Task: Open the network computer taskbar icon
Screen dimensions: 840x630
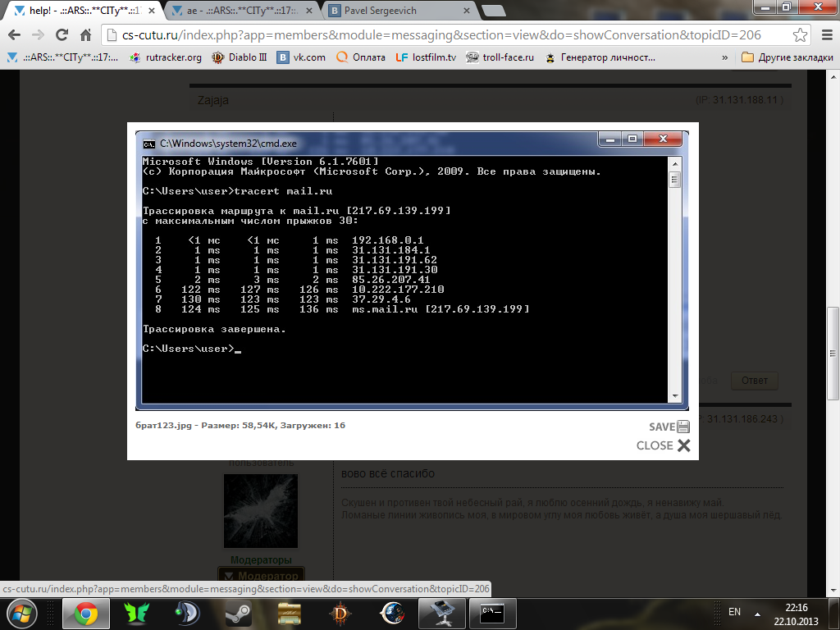Action: [442, 614]
